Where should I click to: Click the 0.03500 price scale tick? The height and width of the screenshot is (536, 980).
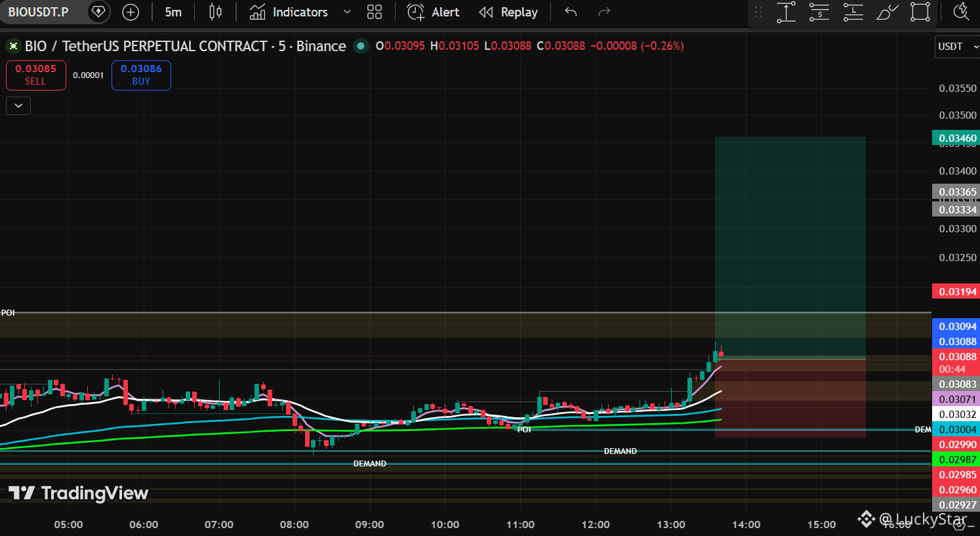point(958,115)
